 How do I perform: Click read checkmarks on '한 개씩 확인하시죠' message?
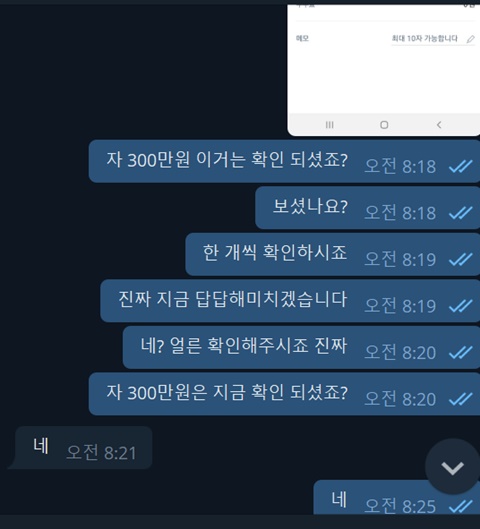(461, 259)
